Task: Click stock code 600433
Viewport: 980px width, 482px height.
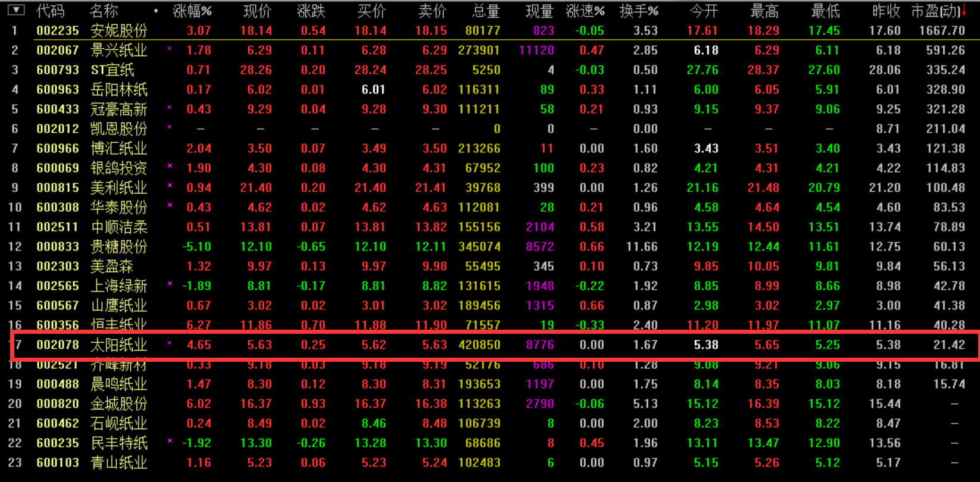Action: (58, 109)
